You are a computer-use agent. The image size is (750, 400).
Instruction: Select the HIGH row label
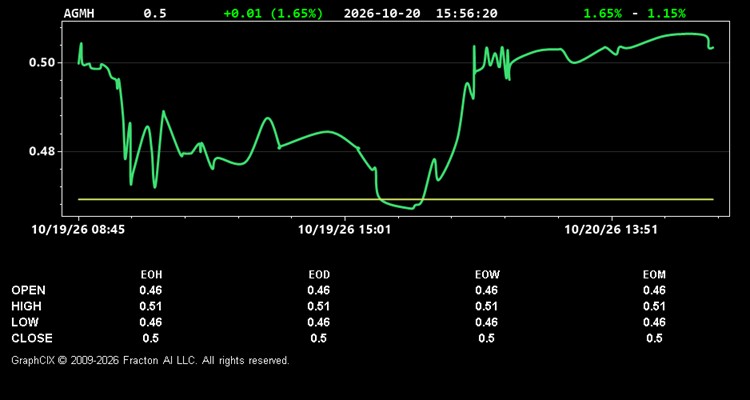click(x=26, y=306)
